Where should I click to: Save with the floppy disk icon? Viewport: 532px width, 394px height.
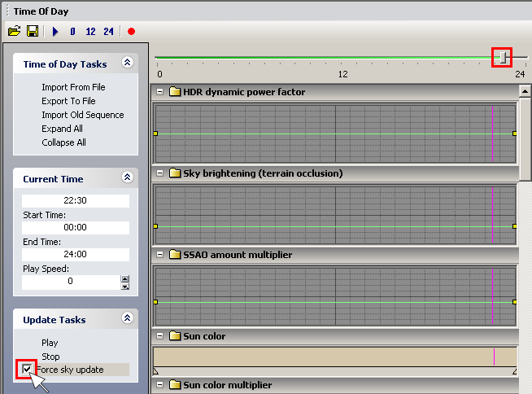pos(33,31)
